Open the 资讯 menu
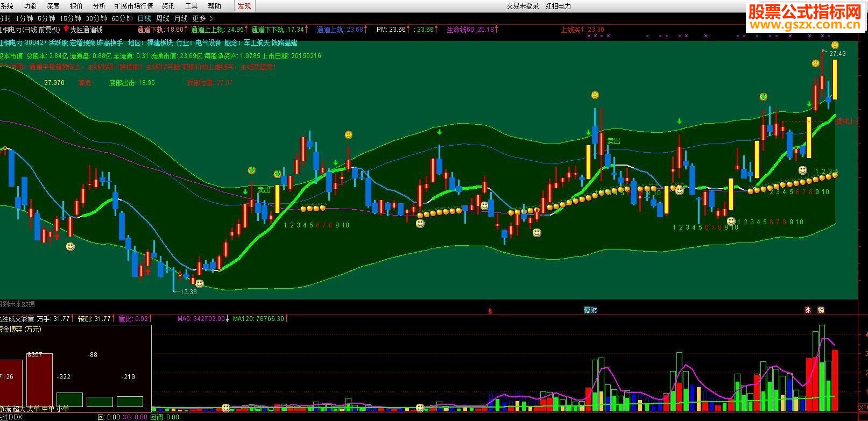The width and height of the screenshot is (868, 421). pos(168,6)
